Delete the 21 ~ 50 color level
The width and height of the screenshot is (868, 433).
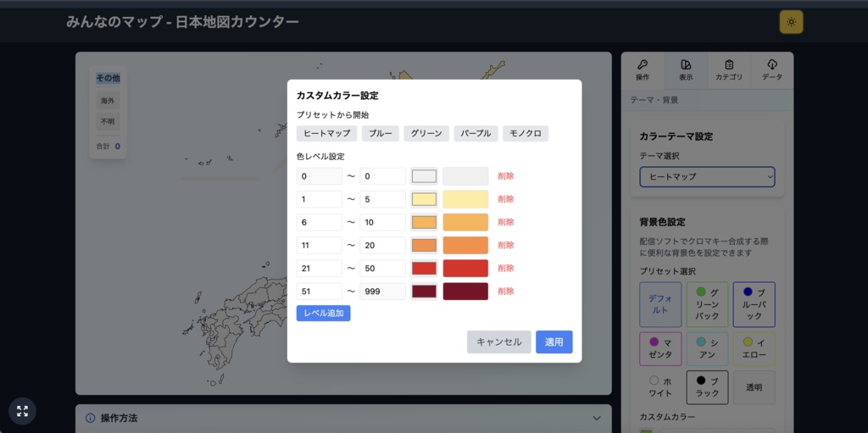coord(506,268)
